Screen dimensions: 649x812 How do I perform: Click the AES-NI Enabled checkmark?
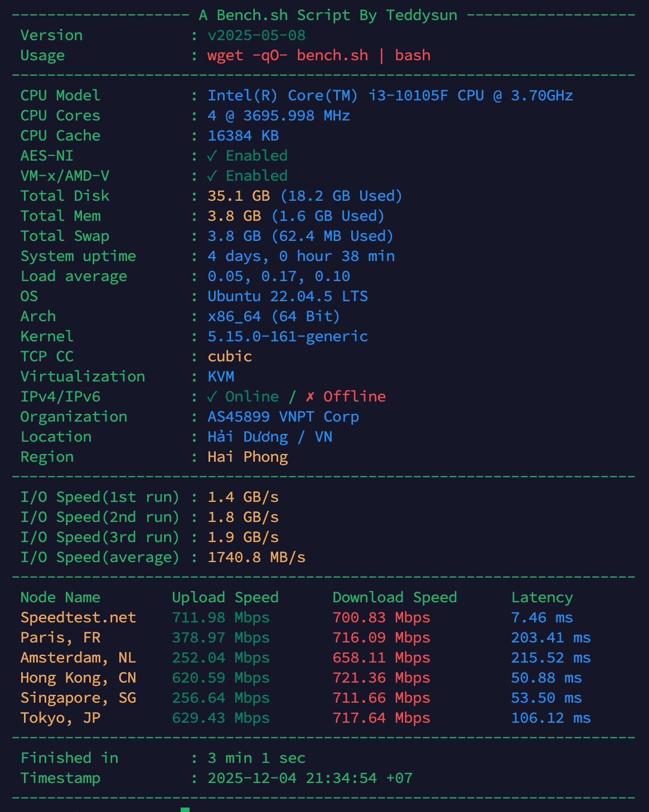212,156
